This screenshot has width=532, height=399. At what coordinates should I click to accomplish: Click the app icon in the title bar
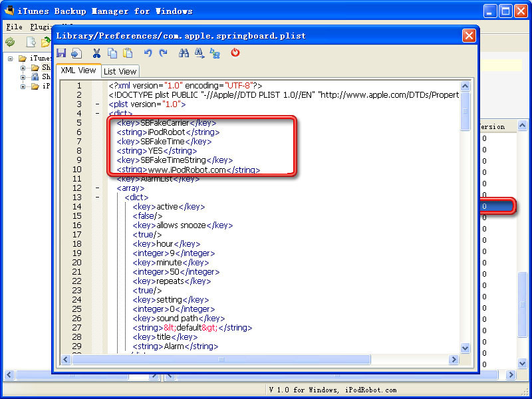pos(9,11)
